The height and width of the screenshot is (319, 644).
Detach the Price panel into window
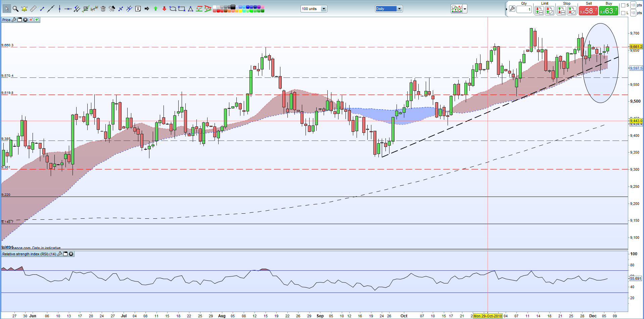[x=19, y=20]
